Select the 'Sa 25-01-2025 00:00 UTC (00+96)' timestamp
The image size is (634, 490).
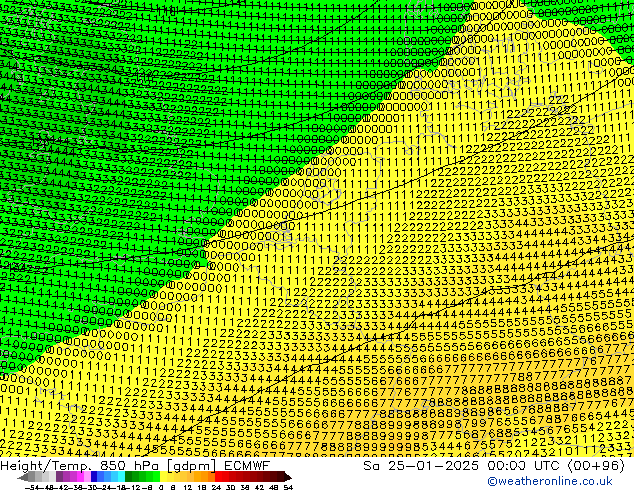pyautogui.click(x=494, y=466)
